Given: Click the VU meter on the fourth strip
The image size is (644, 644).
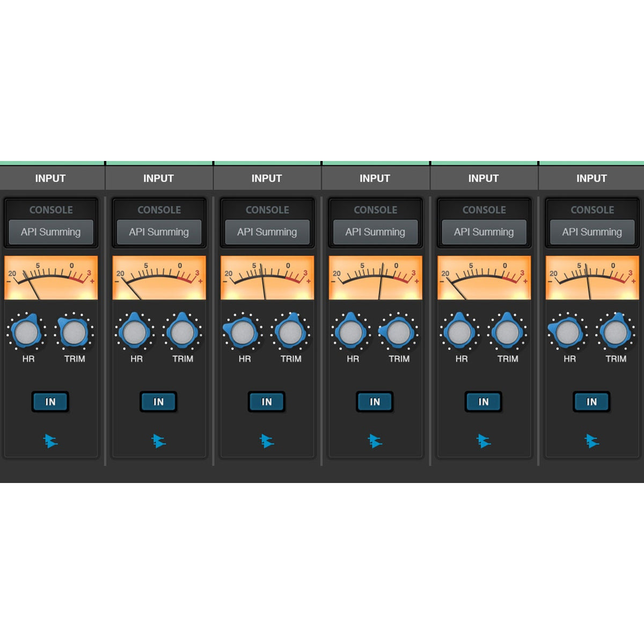Looking at the screenshot, I should 375,278.
